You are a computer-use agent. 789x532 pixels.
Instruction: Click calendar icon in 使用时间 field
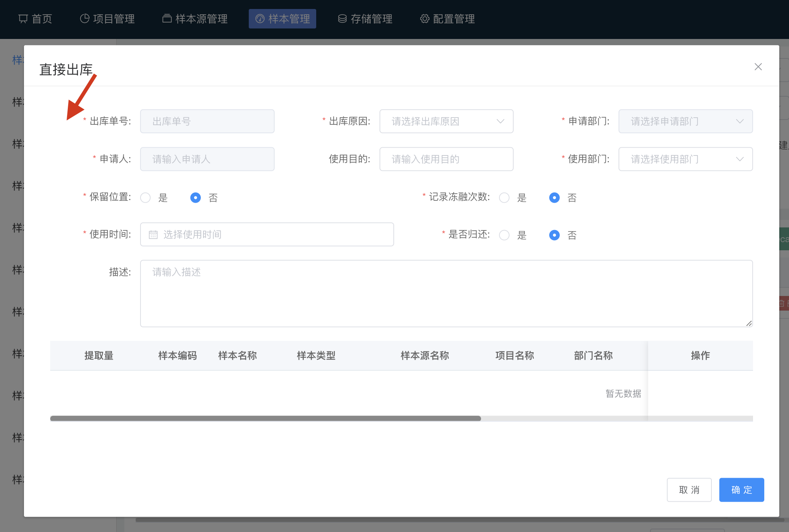pyautogui.click(x=153, y=235)
